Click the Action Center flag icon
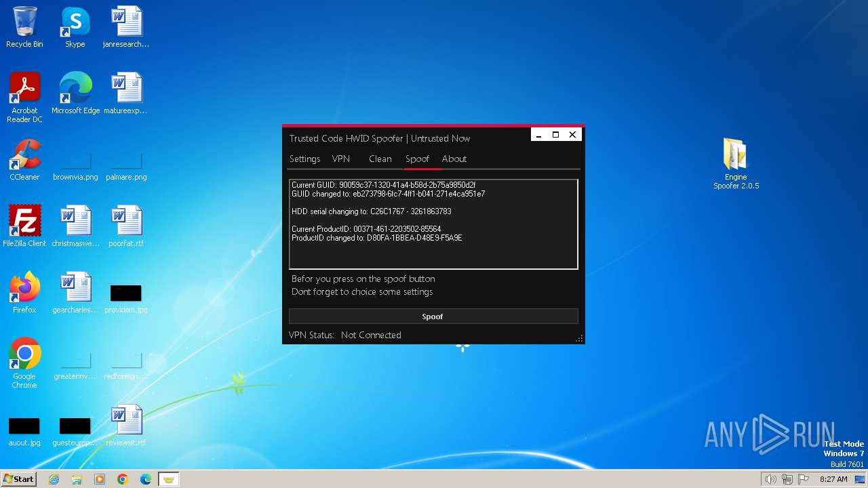The width and height of the screenshot is (868, 488). (x=804, y=479)
